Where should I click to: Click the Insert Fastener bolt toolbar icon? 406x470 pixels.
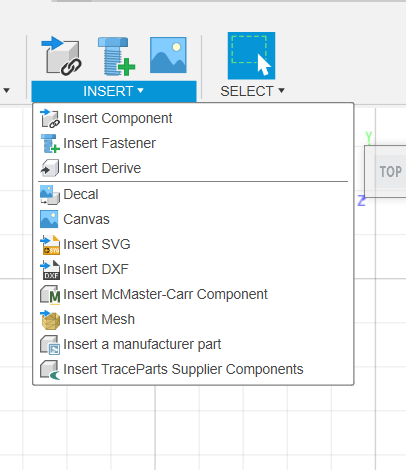(x=116, y=56)
